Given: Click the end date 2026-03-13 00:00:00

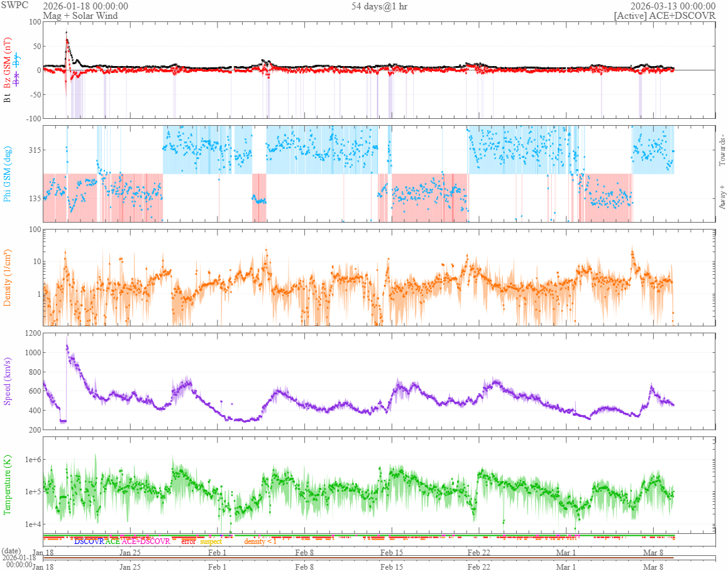Looking at the screenshot, I should coord(672,6).
